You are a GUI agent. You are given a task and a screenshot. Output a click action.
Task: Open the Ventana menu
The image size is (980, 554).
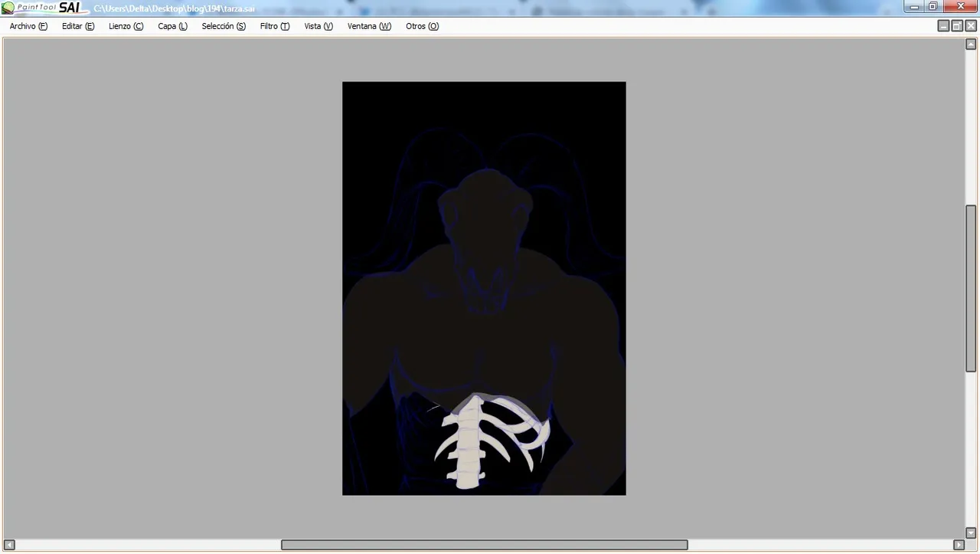[369, 26]
